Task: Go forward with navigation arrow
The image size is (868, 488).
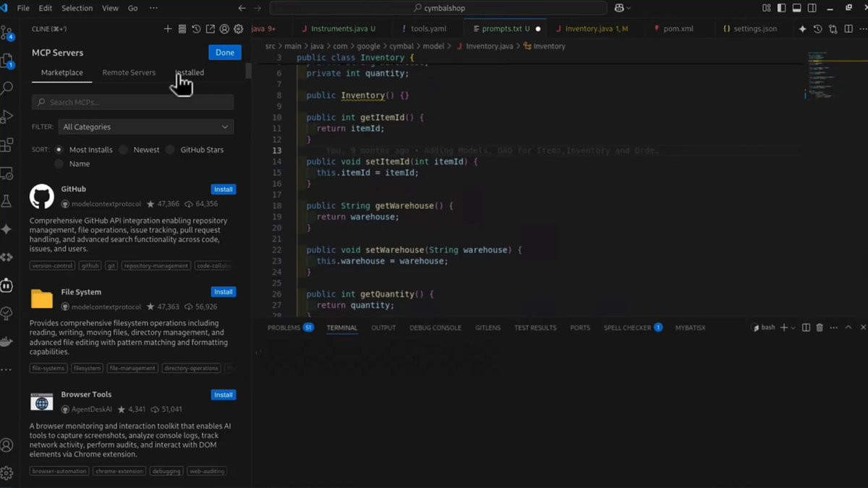Action: [258, 8]
